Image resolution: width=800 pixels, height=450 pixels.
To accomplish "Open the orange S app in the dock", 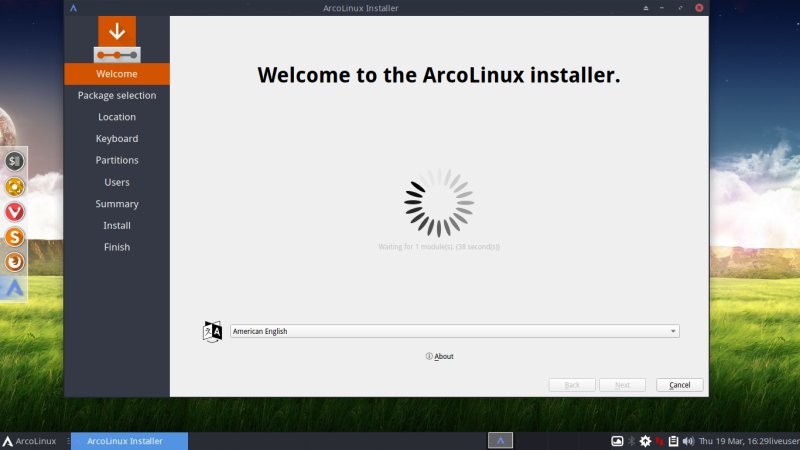I will tap(14, 237).
